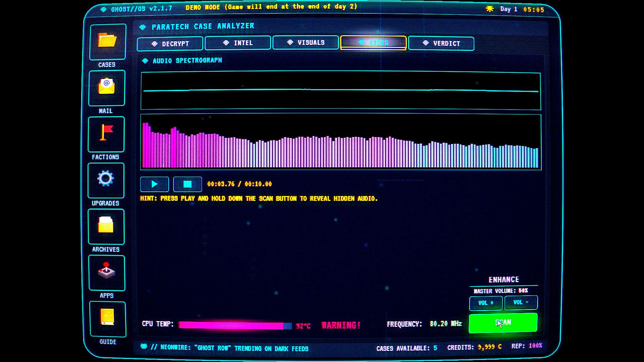Image resolution: width=644 pixels, height=362 pixels.
Task: Lower master volume with VOL -
Action: pyautogui.click(x=521, y=303)
